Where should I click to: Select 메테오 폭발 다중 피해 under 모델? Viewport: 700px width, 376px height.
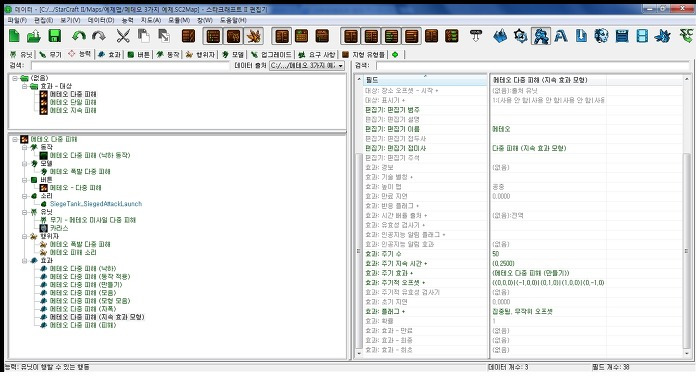tap(80, 171)
